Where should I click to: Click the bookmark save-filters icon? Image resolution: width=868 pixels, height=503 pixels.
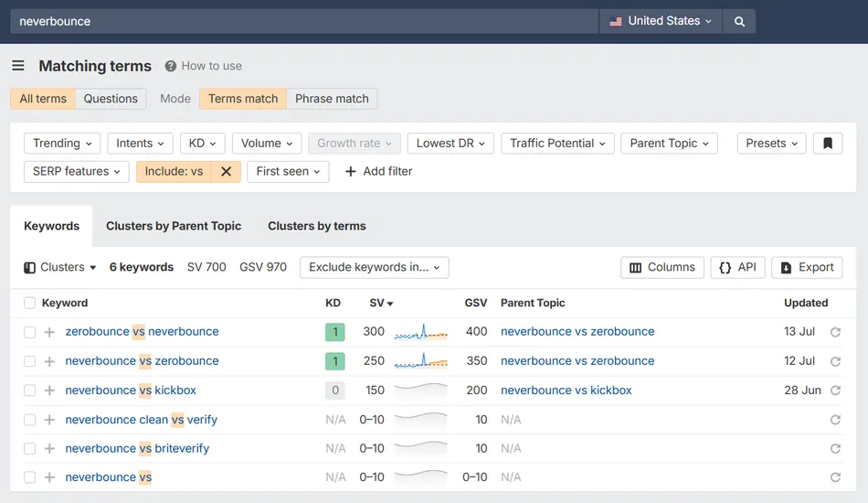tap(828, 144)
